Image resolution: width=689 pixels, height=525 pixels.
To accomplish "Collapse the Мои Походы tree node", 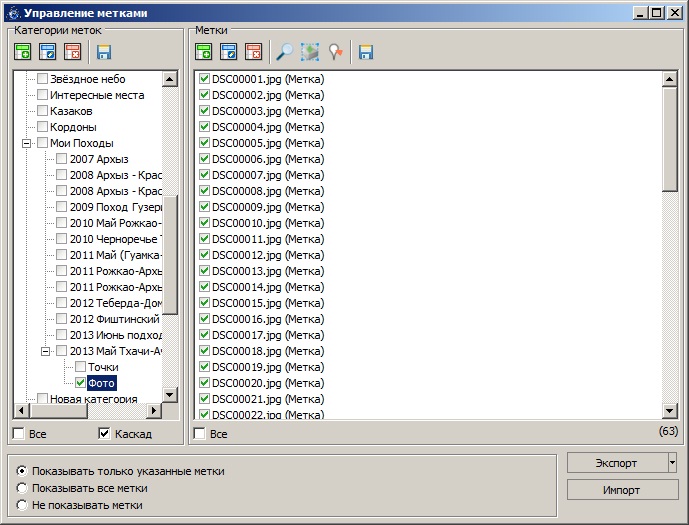I will pos(26,143).
